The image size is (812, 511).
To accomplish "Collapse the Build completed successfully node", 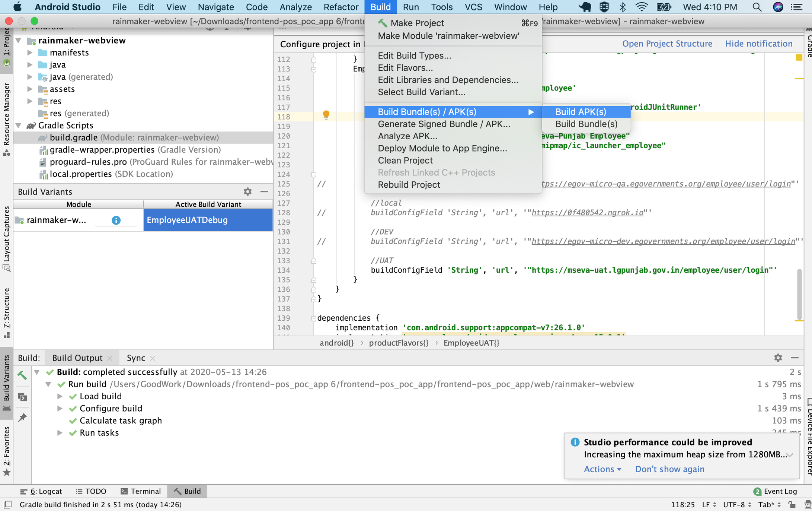I will (37, 372).
